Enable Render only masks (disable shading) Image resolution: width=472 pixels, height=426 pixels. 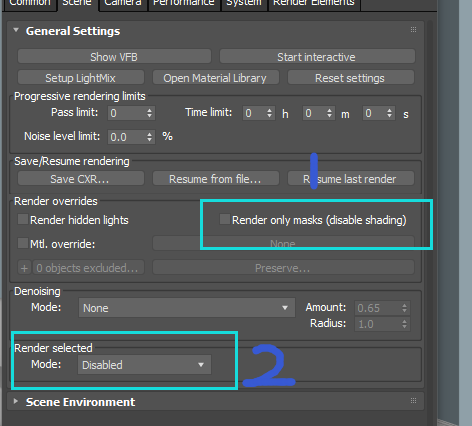pos(225,219)
